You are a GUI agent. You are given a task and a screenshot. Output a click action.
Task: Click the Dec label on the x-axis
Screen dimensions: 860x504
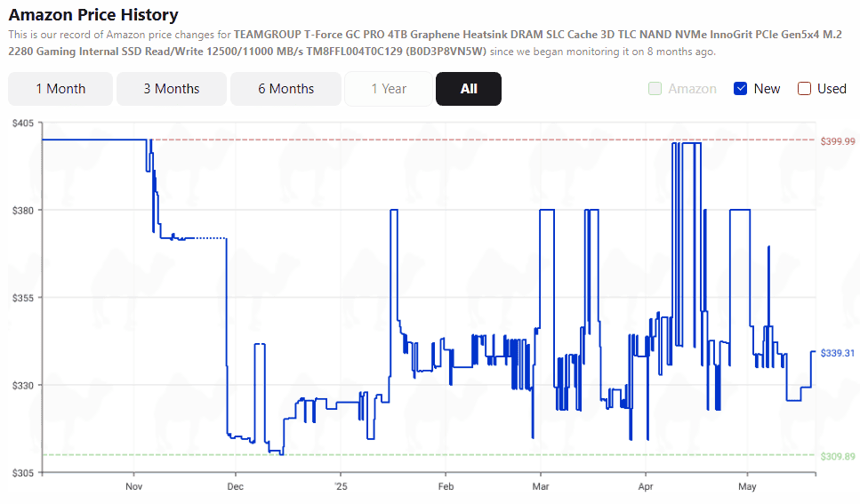[236, 486]
